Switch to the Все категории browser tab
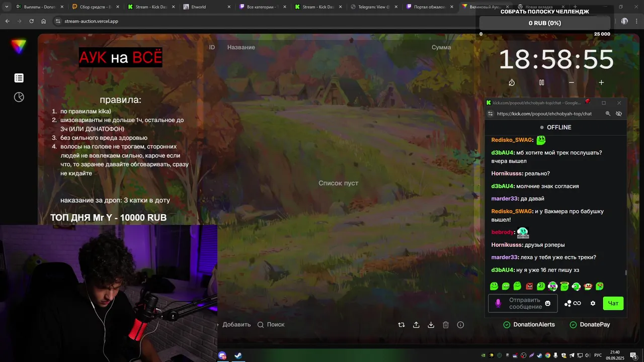 pos(263,7)
